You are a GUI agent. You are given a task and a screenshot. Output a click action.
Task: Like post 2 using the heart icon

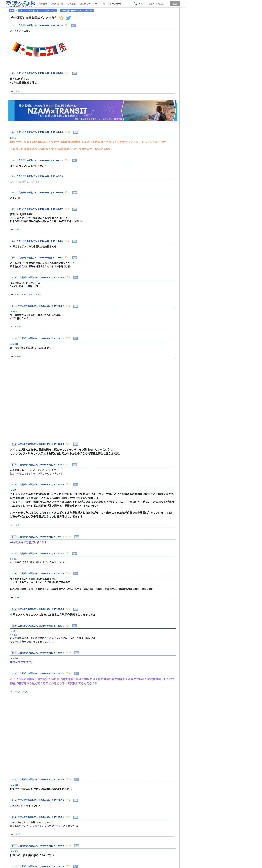click(x=66, y=73)
